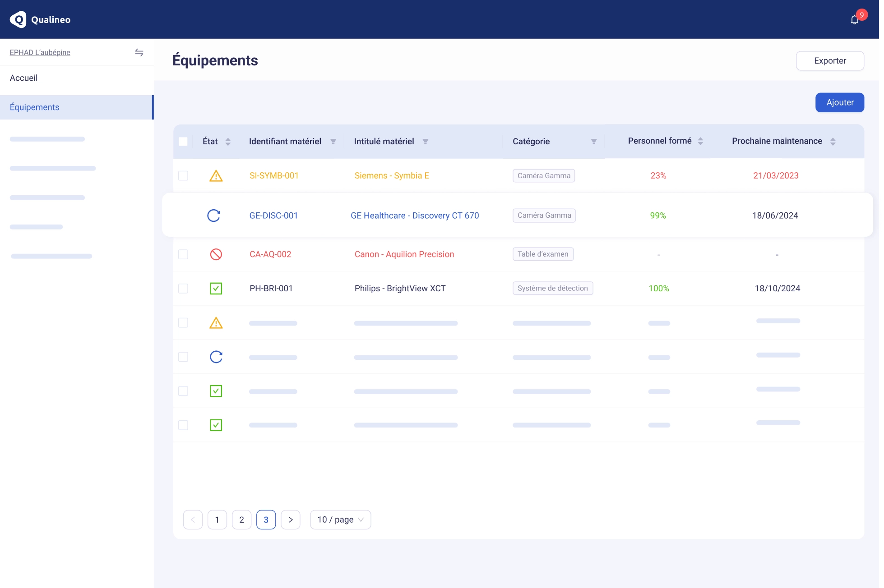
Task: Click the green validated icon for PH-BRI-001
Action: [x=217, y=288]
